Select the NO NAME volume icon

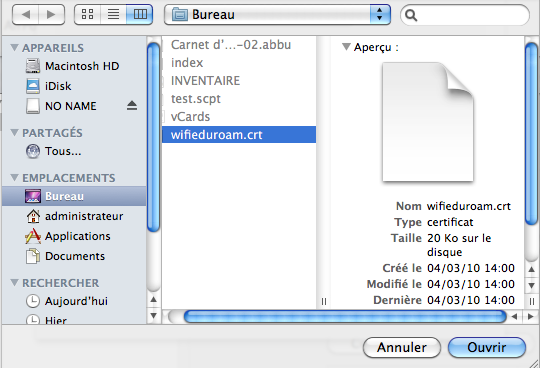click(x=33, y=106)
